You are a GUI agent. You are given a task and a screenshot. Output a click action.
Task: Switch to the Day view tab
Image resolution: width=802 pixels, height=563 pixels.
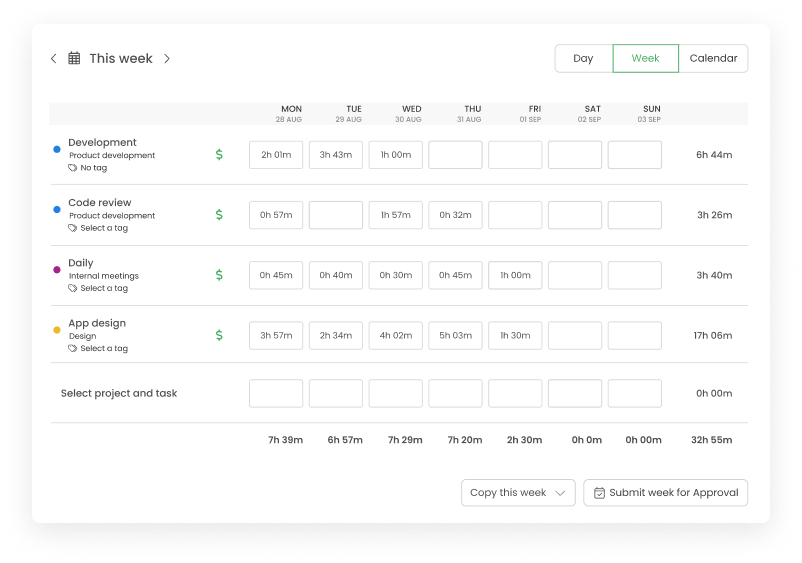[584, 58]
